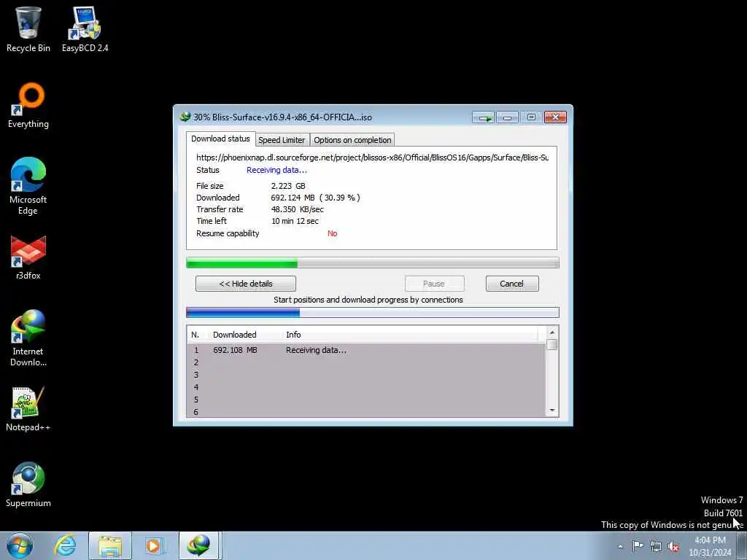The image size is (747, 560).
Task: Open the Supermium browser shortcut
Action: tap(28, 485)
